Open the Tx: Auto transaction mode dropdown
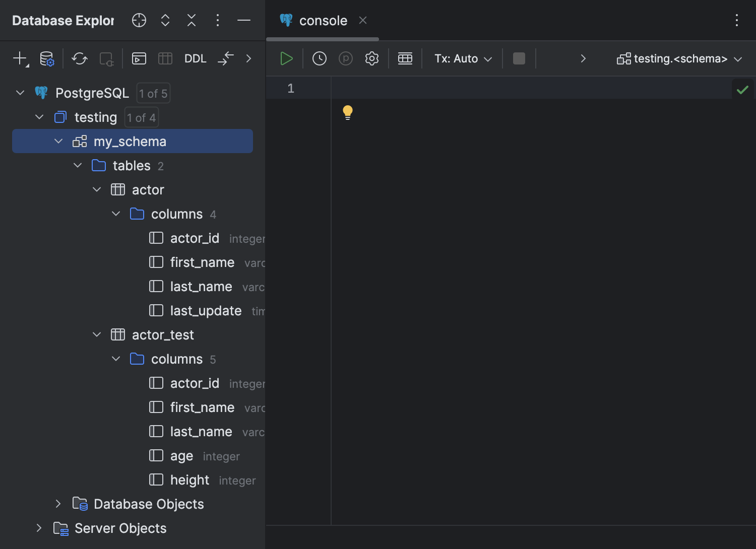The height and width of the screenshot is (549, 756). pos(461,58)
